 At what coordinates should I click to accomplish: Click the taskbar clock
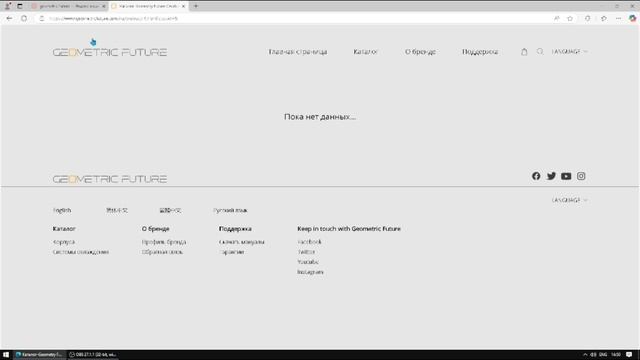616,354
